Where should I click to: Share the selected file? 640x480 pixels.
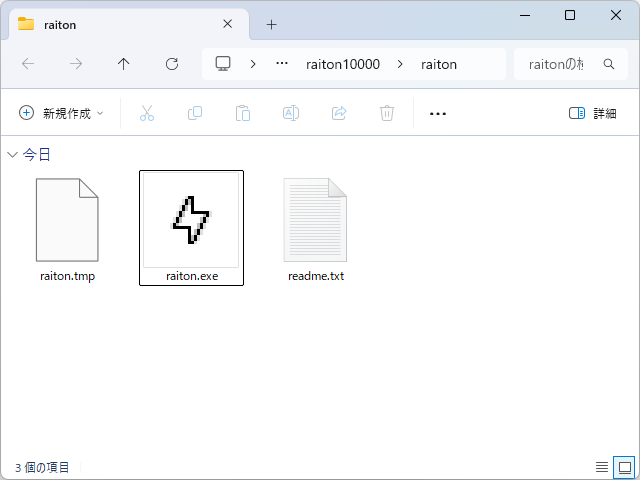(339, 113)
